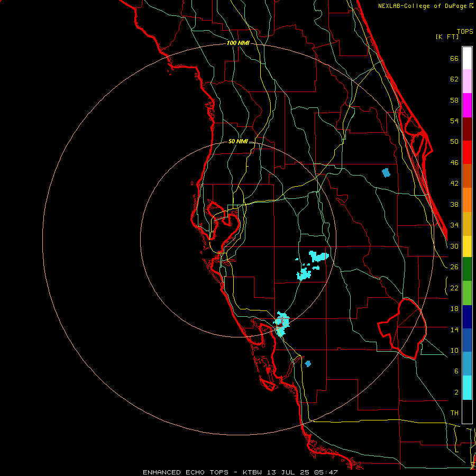Click the legend value "22"
This screenshot has height=476, width=476.
pyautogui.click(x=454, y=288)
